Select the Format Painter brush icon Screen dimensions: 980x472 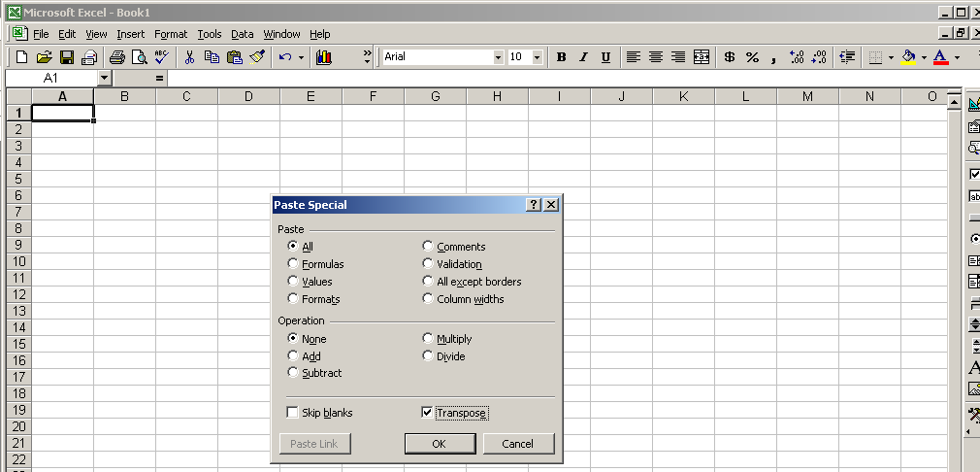[257, 57]
